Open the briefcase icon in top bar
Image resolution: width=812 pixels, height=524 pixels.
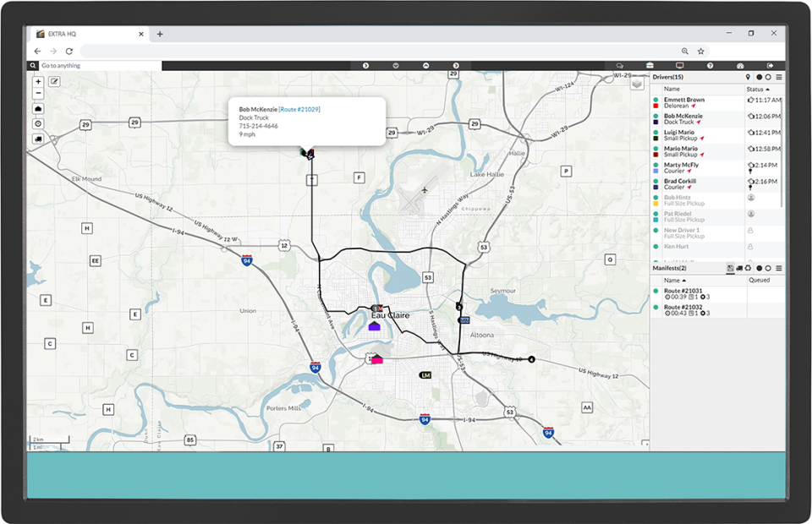click(650, 66)
